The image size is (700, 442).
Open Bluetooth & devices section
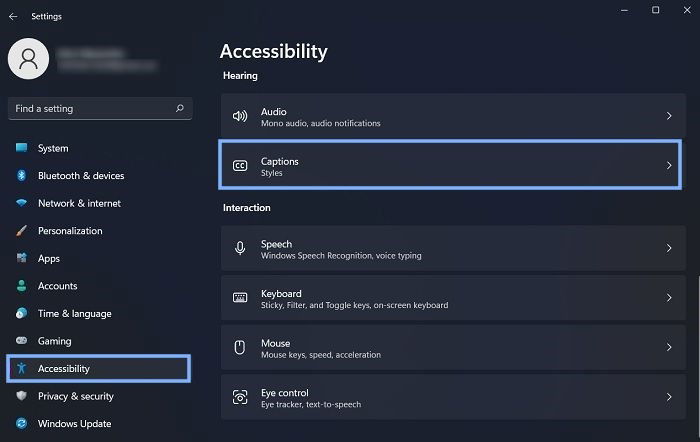click(99, 176)
